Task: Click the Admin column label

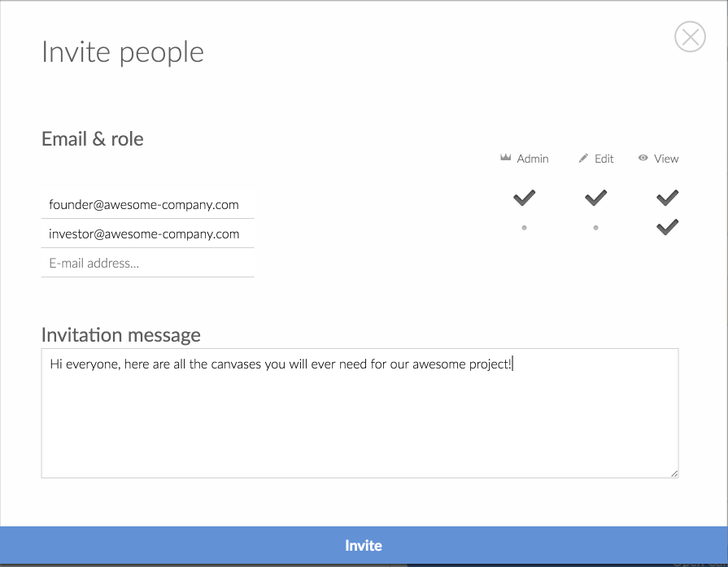Action: coord(533,159)
